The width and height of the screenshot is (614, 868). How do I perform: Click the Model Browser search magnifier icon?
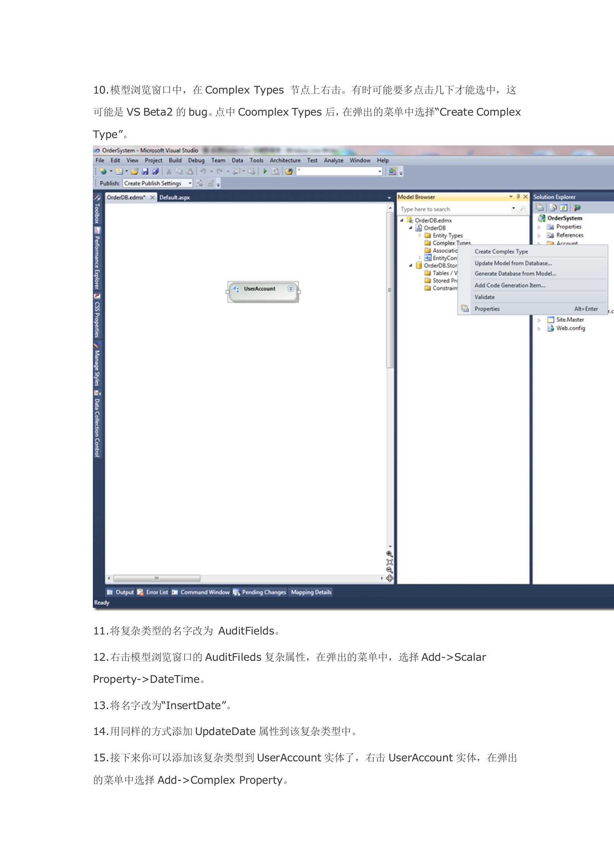pyautogui.click(x=523, y=209)
